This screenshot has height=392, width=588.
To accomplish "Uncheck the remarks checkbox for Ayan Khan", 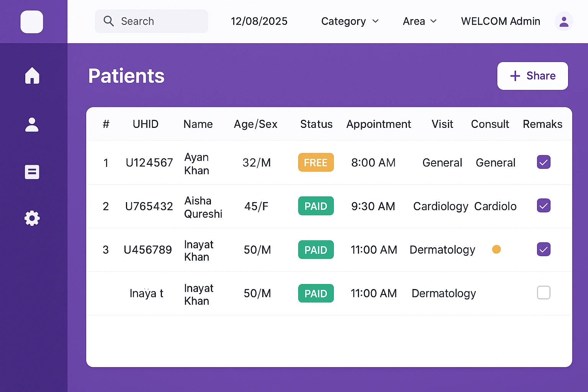I will click(544, 162).
